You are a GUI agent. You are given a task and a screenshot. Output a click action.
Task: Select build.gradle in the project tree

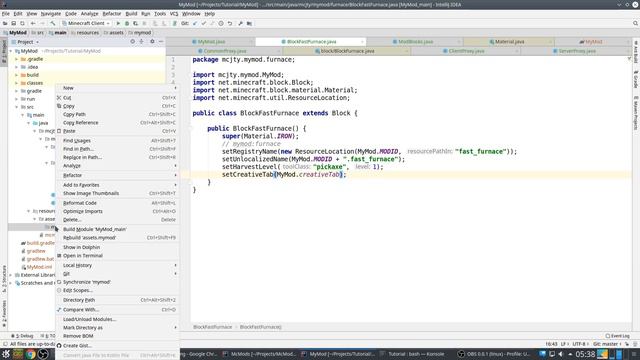pos(38,243)
